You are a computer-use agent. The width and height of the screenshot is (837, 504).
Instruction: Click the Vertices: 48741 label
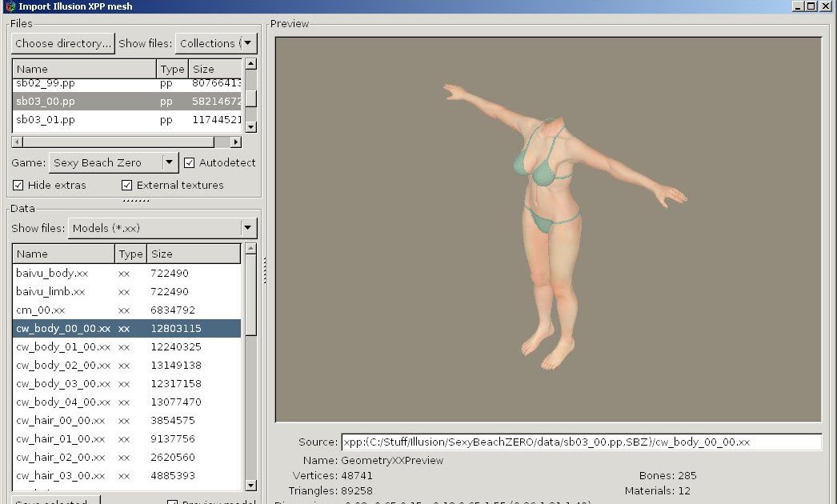pos(333,476)
